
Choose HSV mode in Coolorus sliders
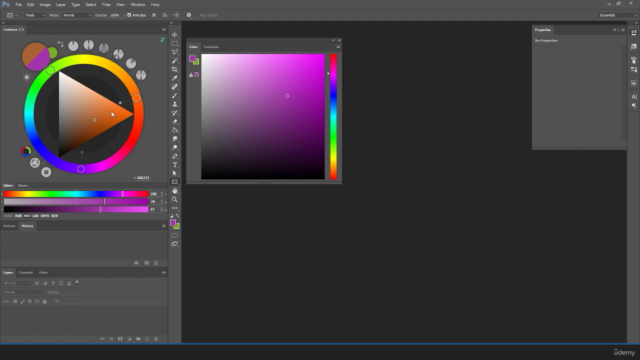pyautogui.click(x=27, y=216)
